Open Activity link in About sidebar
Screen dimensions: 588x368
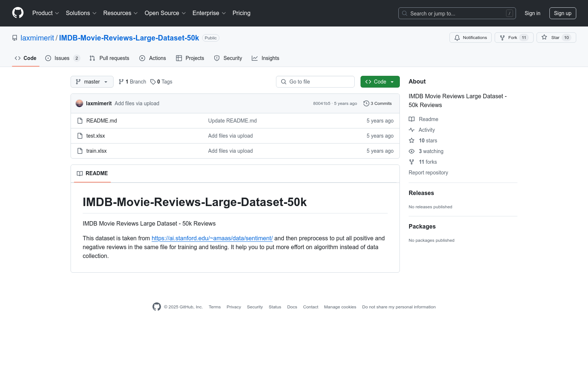point(422,130)
